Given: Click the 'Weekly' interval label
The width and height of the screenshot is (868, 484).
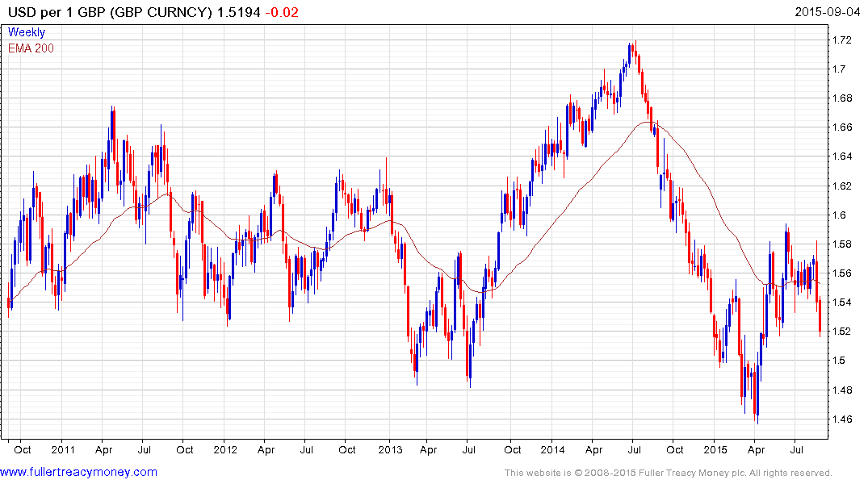Looking at the screenshot, I should pyautogui.click(x=27, y=32).
